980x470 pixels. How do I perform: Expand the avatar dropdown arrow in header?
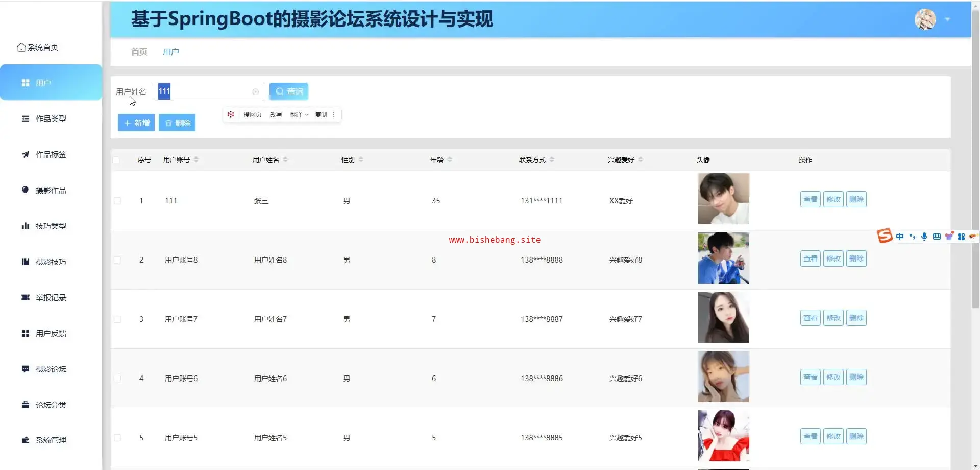pos(947,19)
